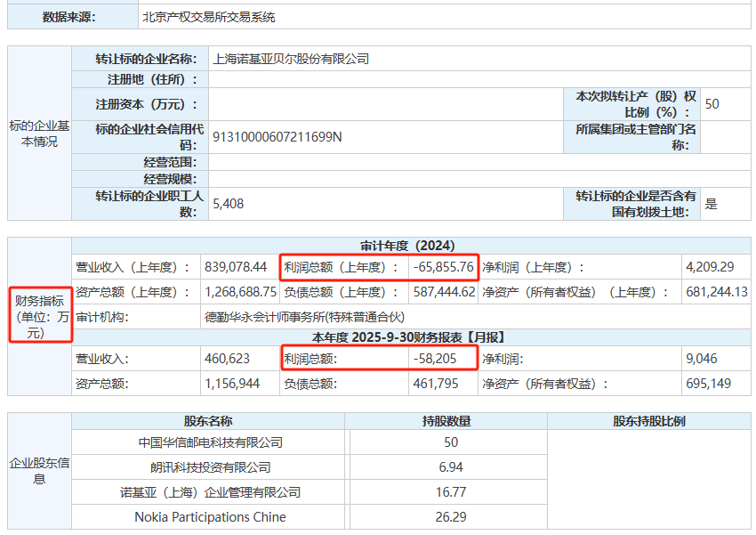The height and width of the screenshot is (535, 756).
Task: Select the transfer ratio value 50 beside 本次拟转让产（股）权比例
Action: (712, 104)
